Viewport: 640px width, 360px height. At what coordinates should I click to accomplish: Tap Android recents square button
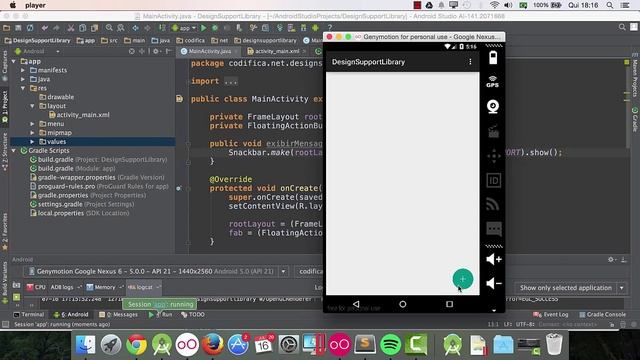[449, 304]
